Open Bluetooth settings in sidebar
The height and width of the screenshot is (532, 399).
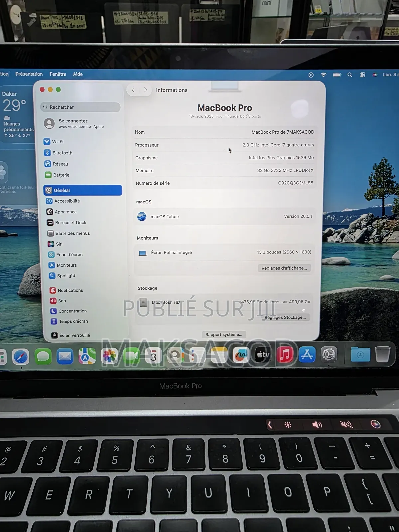(x=58, y=153)
